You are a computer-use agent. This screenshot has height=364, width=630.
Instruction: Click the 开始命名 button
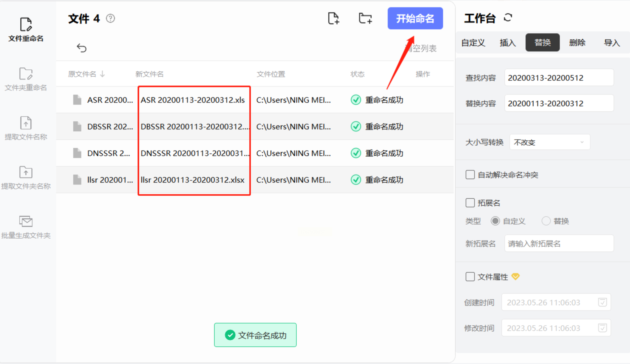point(415,18)
